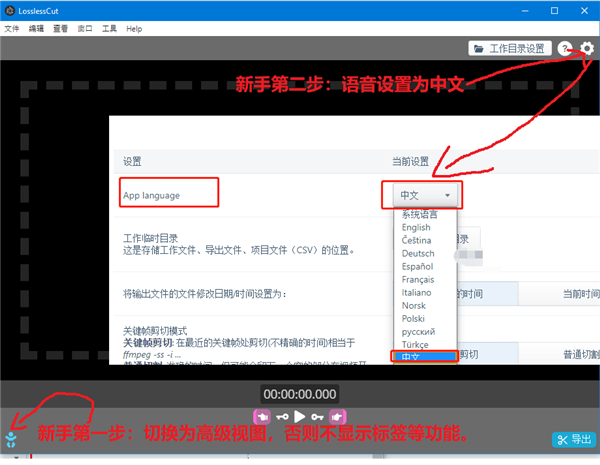
Task: Open the 工具 menu
Action: pos(109,29)
